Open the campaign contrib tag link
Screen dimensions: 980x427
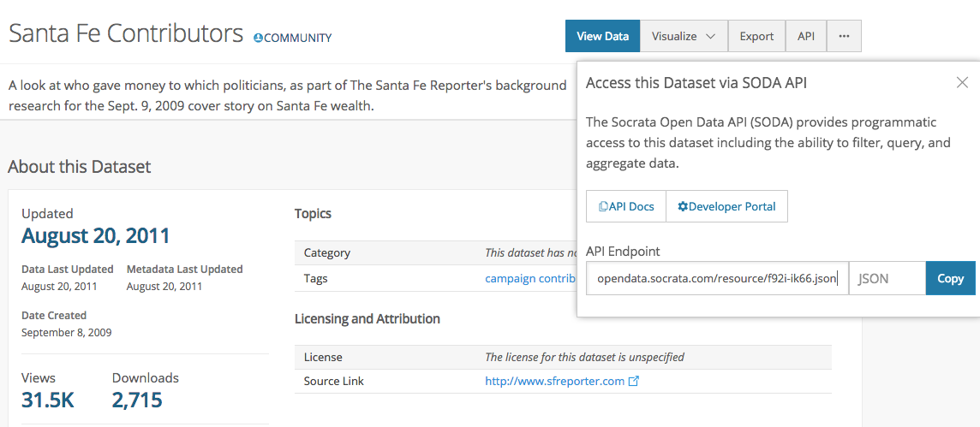pos(529,278)
